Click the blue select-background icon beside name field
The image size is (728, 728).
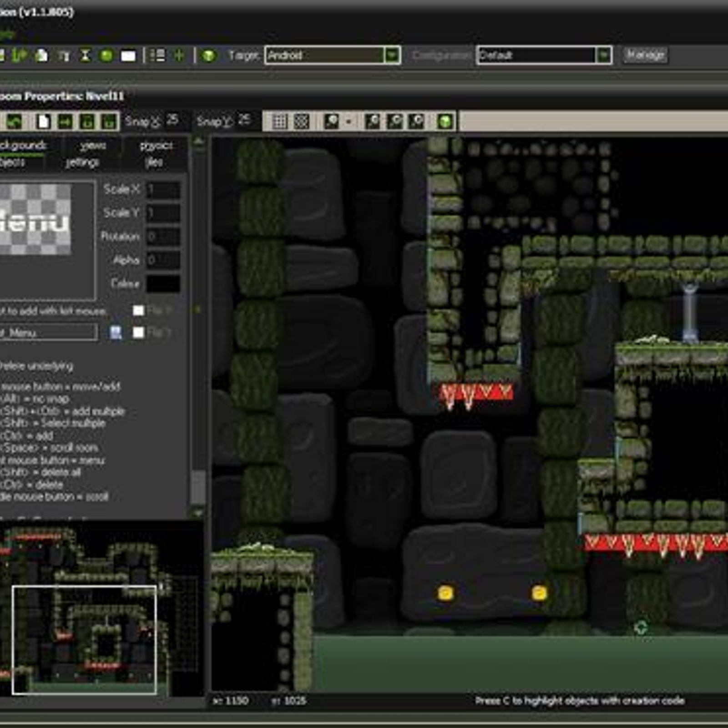pyautogui.click(x=116, y=333)
